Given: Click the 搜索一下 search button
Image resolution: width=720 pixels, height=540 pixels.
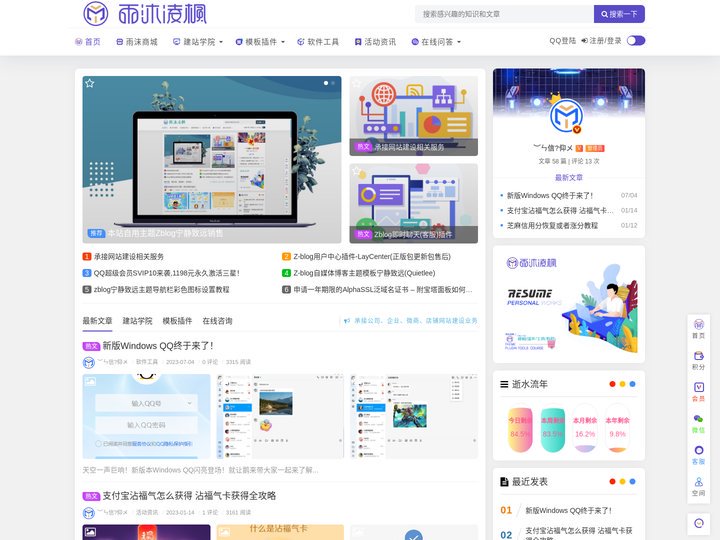Looking at the screenshot, I should pos(619,14).
